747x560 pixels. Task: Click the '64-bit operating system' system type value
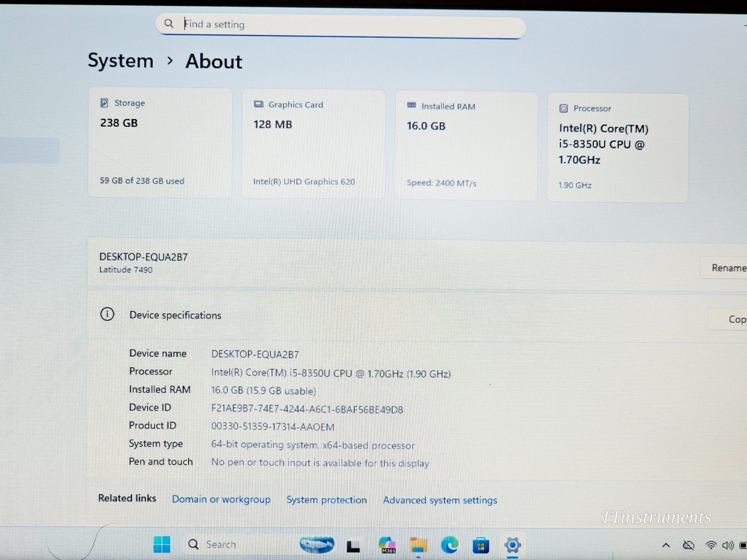click(x=313, y=445)
